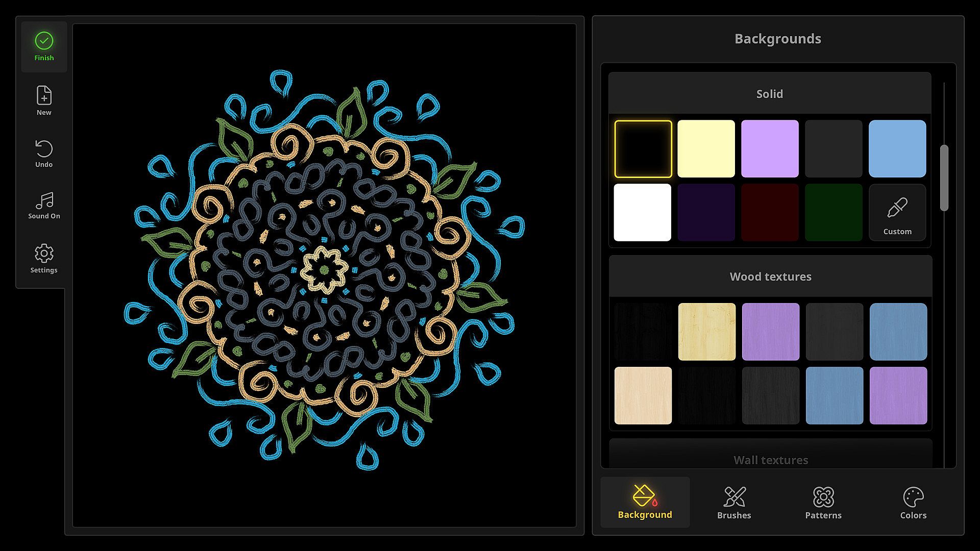
Task: Select the Background paint bucket tab
Action: (x=645, y=503)
